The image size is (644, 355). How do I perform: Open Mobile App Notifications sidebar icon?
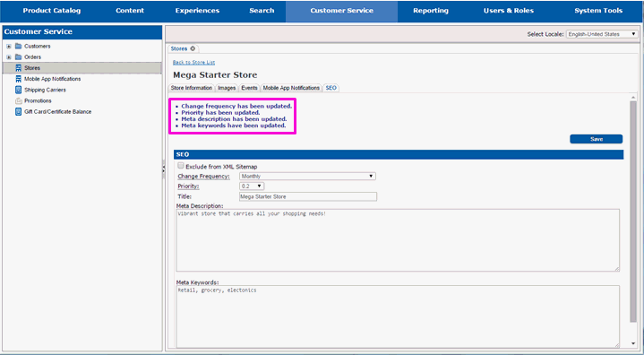(18, 79)
